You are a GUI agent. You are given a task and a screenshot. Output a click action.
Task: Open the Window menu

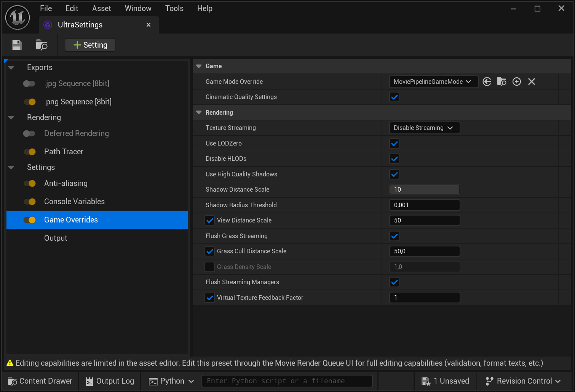(138, 8)
